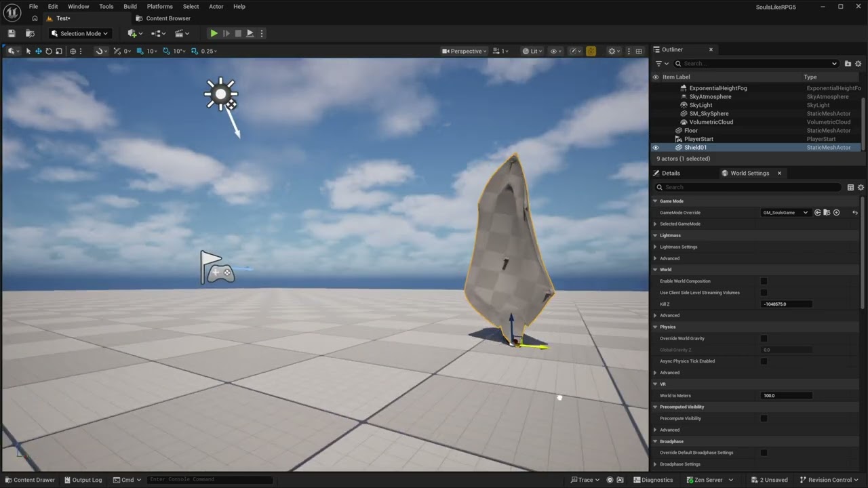Image resolution: width=868 pixels, height=488 pixels.
Task: Open the Selection Mode dropdown
Action: [79, 33]
